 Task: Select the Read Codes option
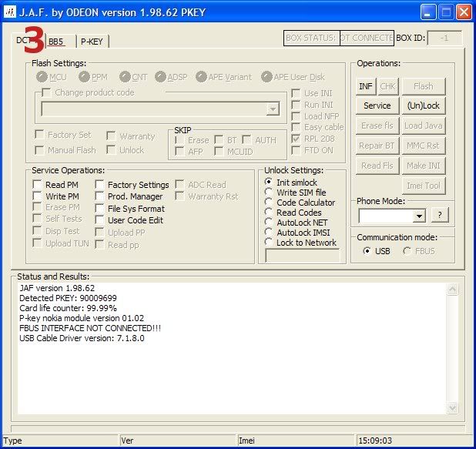268,212
